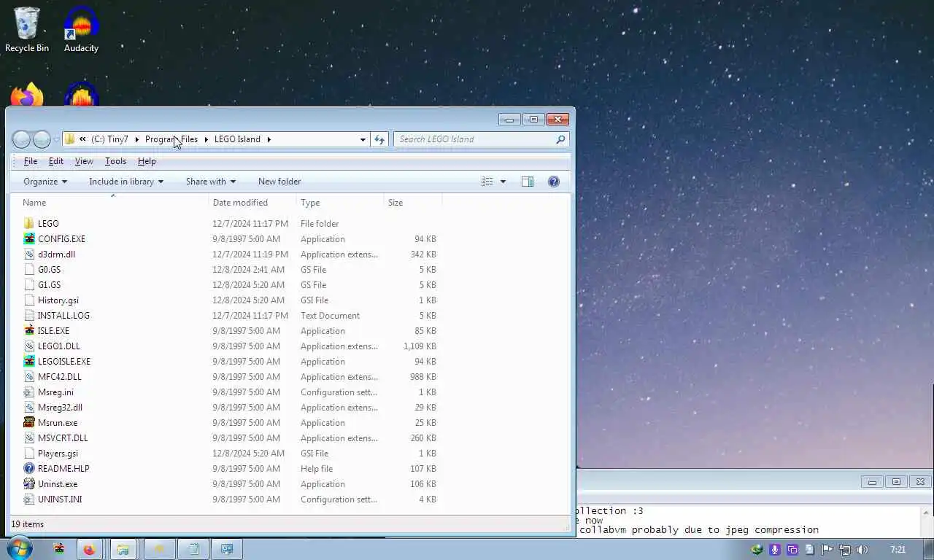Viewport: 934px width, 560px height.
Task: Refresh the LEGO Island folder
Action: pos(379,139)
